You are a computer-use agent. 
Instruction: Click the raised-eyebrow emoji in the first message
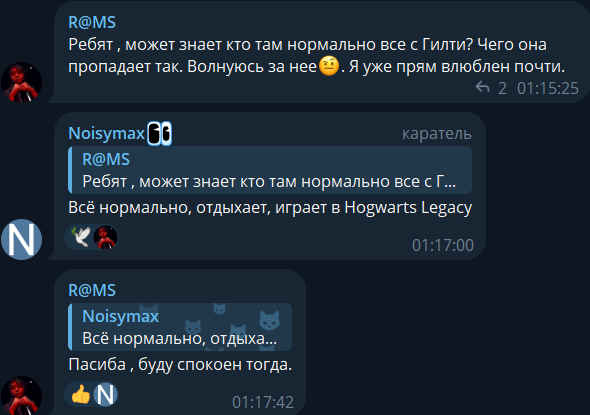click(329, 66)
